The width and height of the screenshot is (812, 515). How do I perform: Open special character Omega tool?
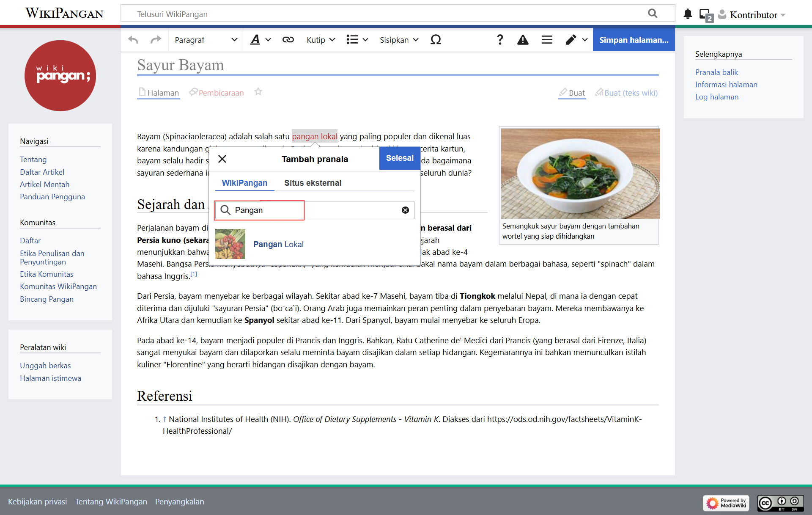coord(436,40)
